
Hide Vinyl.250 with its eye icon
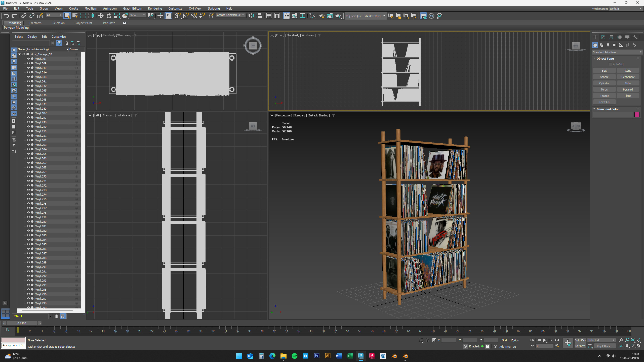pos(28,131)
